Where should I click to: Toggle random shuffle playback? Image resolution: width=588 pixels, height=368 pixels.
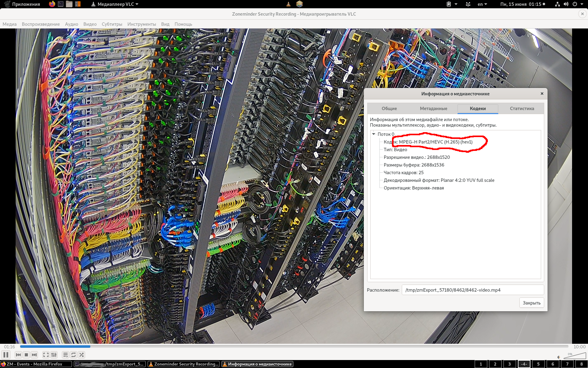point(81,355)
